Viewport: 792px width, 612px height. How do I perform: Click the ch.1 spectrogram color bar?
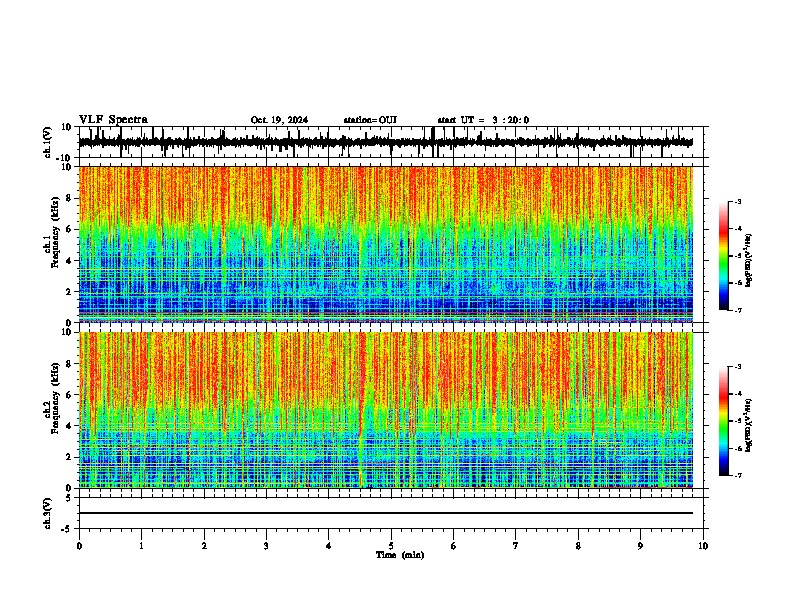pyautogui.click(x=724, y=256)
